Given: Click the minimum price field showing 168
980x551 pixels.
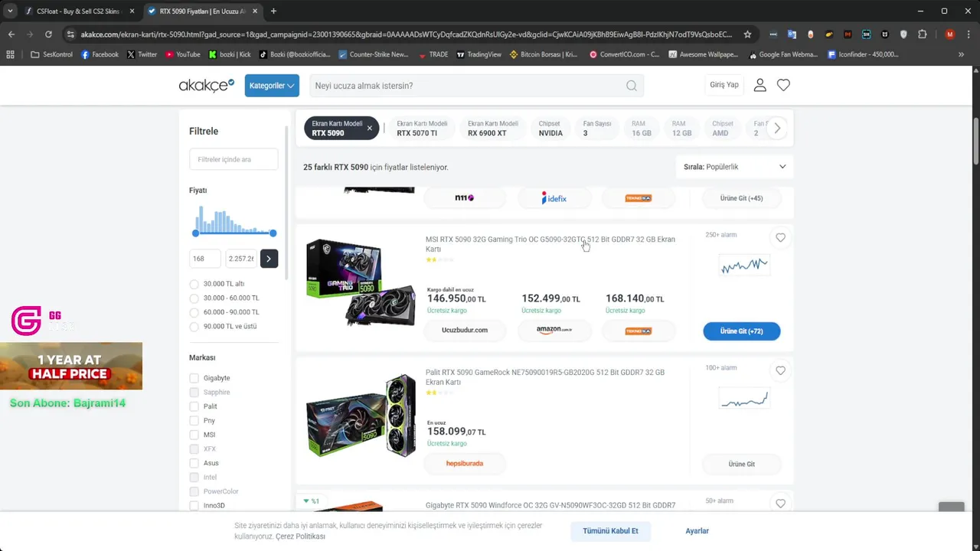Looking at the screenshot, I should (204, 259).
